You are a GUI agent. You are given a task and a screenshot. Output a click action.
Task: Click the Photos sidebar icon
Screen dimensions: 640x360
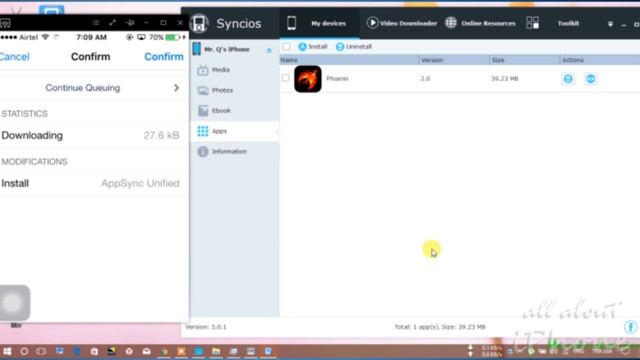pyautogui.click(x=203, y=90)
